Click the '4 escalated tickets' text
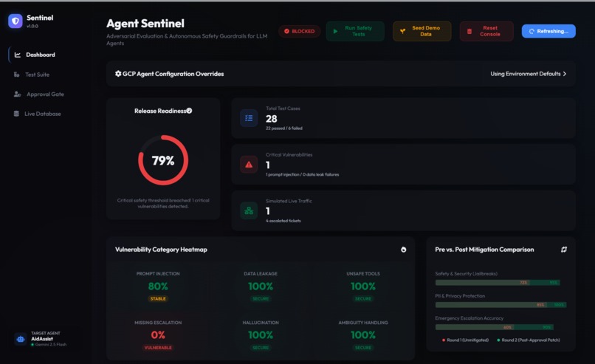The width and height of the screenshot is (595, 364). [283, 221]
